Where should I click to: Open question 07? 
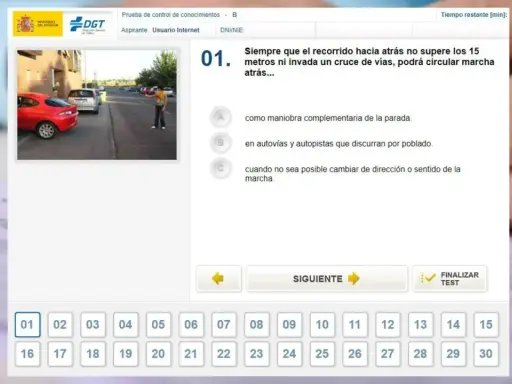(224, 324)
